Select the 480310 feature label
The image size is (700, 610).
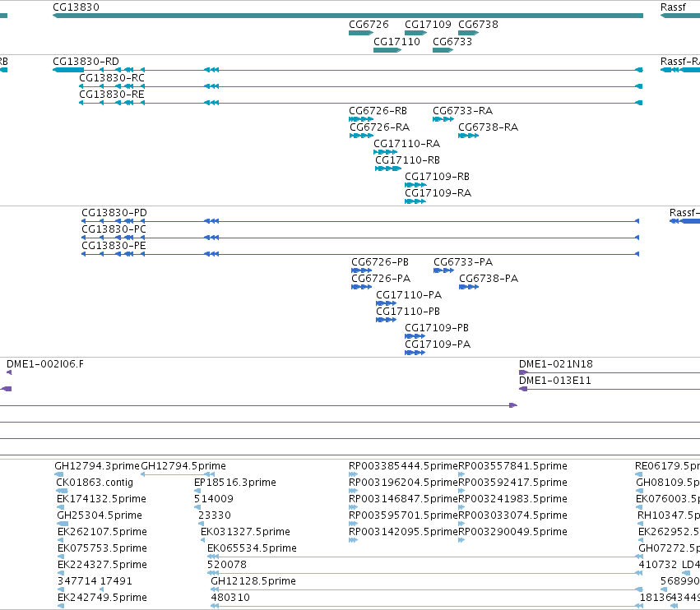(230, 598)
